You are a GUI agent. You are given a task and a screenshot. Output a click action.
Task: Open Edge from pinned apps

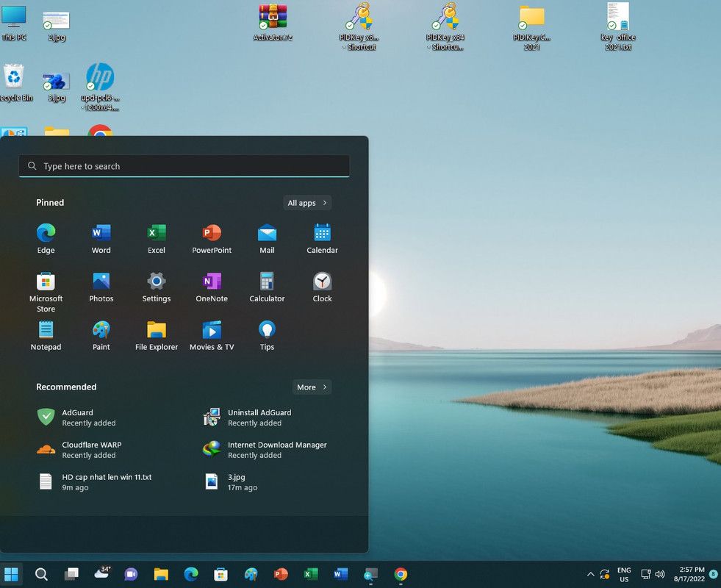click(46, 239)
